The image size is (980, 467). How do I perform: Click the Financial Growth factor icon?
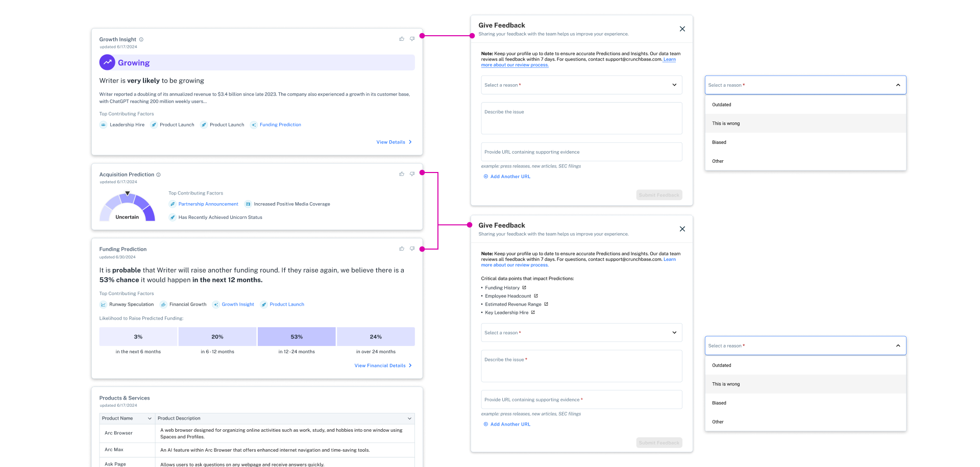163,304
